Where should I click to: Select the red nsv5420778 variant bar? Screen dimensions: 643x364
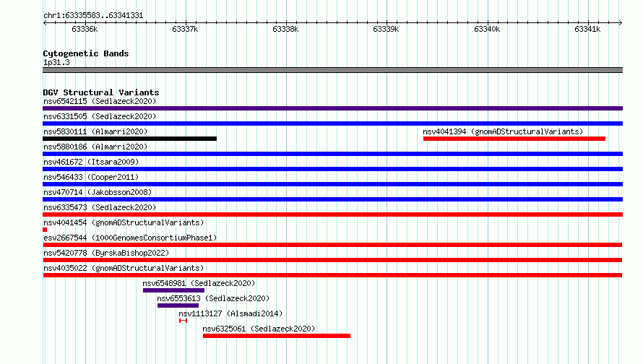[x=332, y=260]
